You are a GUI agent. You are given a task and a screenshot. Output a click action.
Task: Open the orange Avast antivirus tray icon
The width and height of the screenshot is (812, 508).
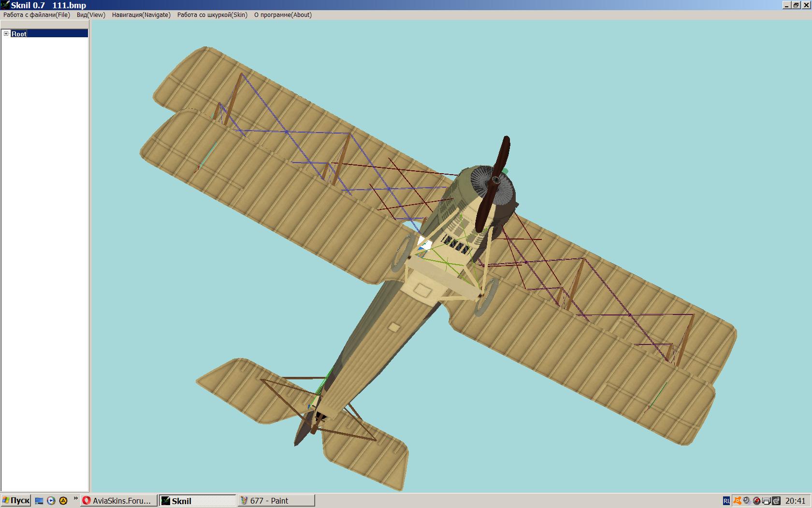tap(737, 501)
